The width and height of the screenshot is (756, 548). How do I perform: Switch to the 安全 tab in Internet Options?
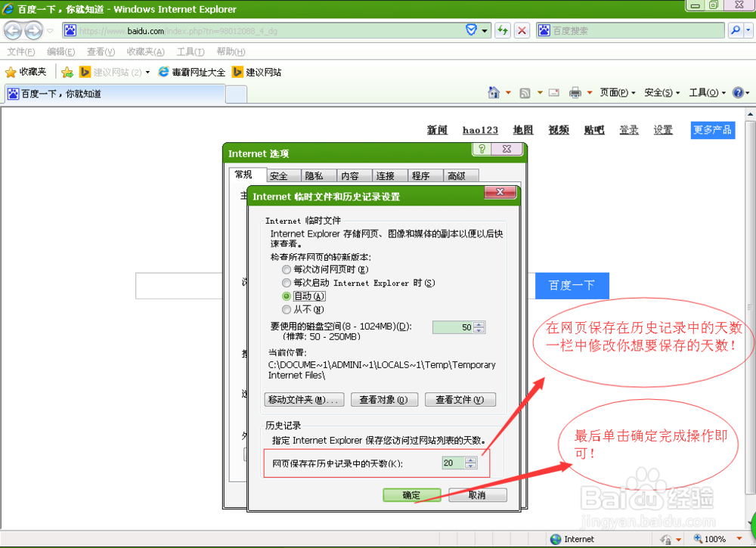(x=283, y=176)
